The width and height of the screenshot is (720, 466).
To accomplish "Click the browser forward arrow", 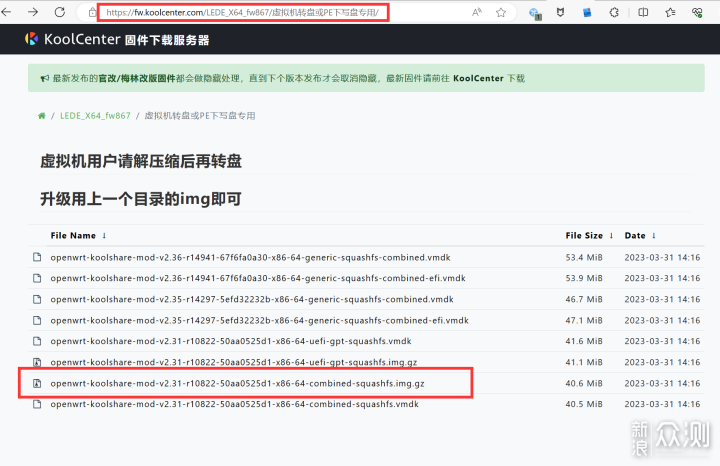I will pos(35,13).
